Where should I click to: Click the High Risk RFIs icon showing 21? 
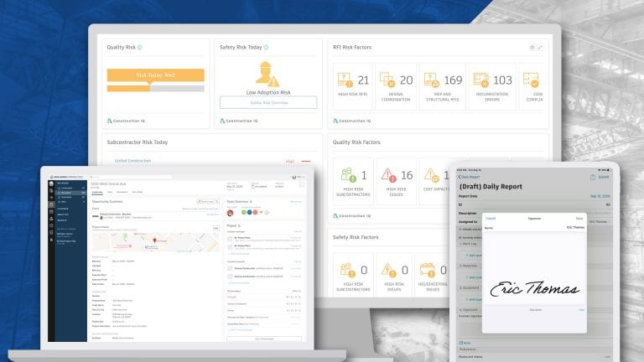[x=345, y=80]
